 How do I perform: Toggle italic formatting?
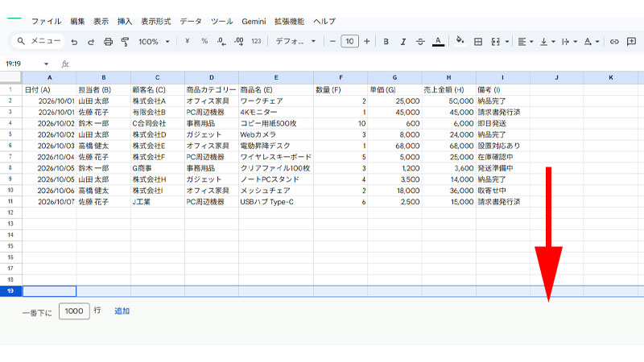pos(403,42)
